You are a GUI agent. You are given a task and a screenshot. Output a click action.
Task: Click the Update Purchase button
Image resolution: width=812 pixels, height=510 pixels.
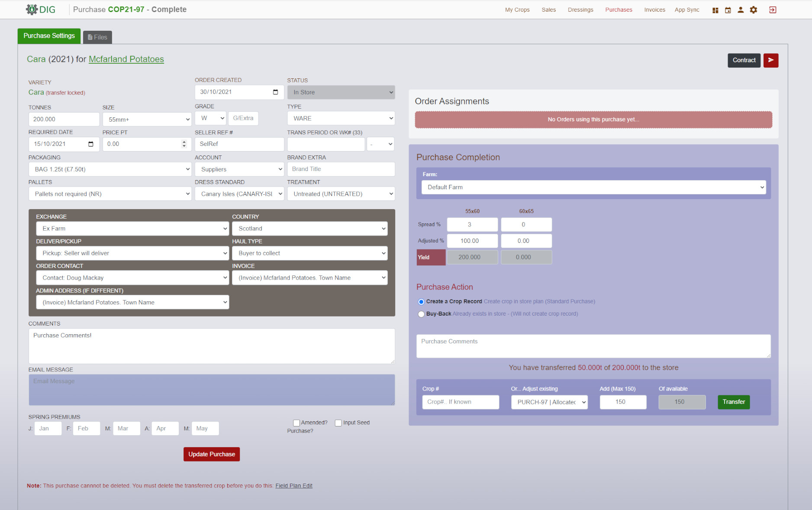[x=211, y=454]
